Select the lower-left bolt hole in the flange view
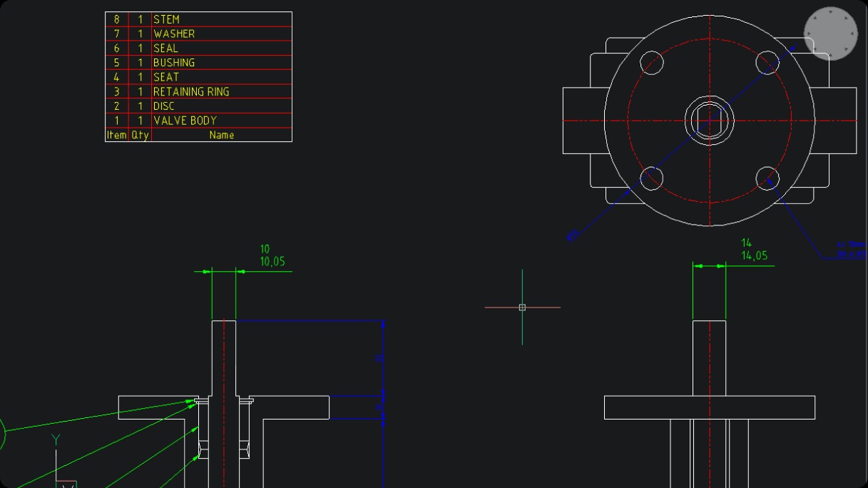 [x=652, y=178]
